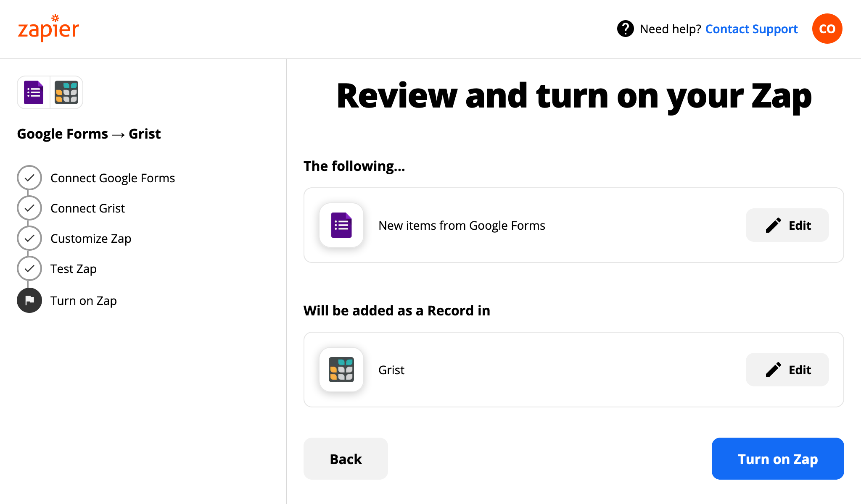This screenshot has width=861, height=504.
Task: Open the CO account avatar
Action: 827,29
